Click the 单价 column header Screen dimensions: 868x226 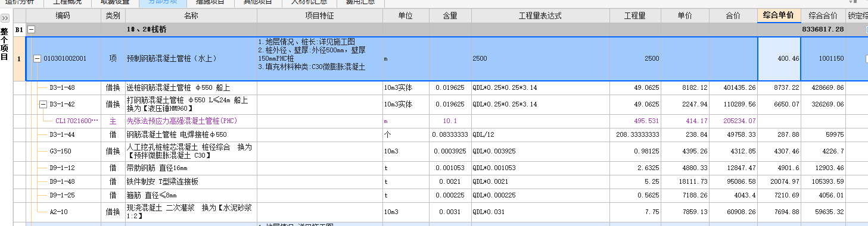(685, 16)
